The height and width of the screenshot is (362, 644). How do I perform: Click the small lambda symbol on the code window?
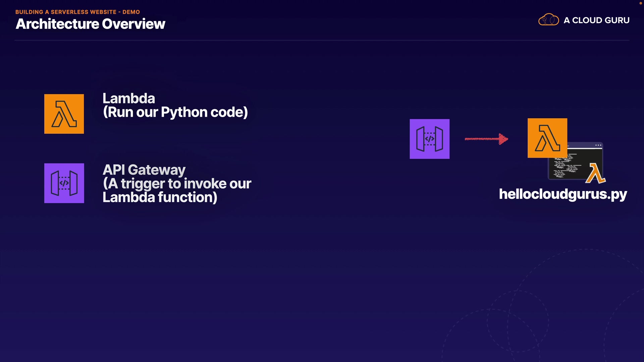click(x=595, y=173)
